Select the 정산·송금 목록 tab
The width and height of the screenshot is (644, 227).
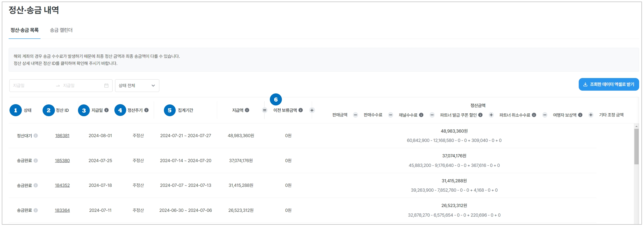pyautogui.click(x=24, y=30)
